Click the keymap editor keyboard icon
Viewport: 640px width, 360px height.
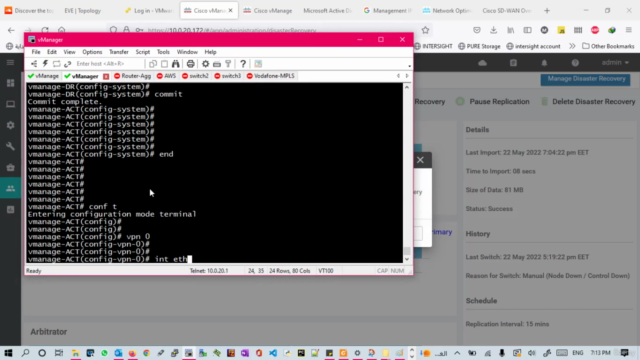point(217,64)
